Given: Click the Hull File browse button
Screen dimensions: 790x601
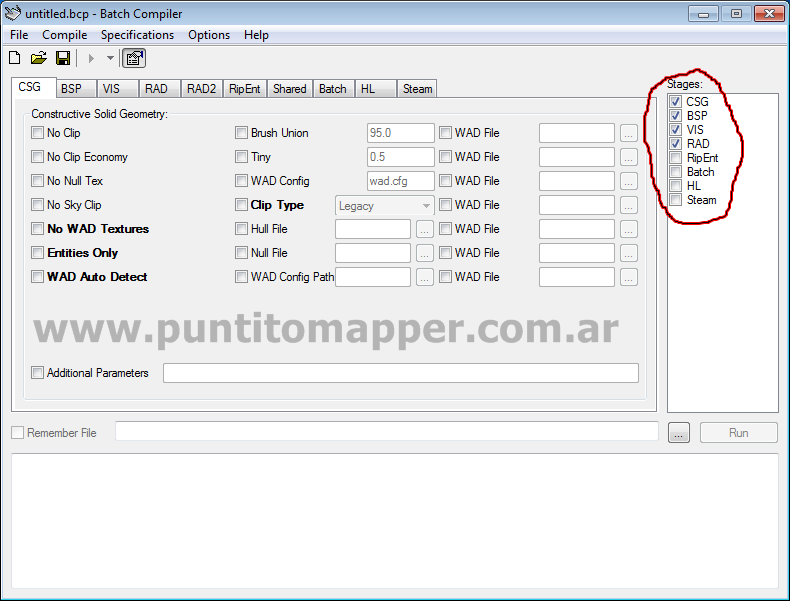Looking at the screenshot, I should point(425,229).
